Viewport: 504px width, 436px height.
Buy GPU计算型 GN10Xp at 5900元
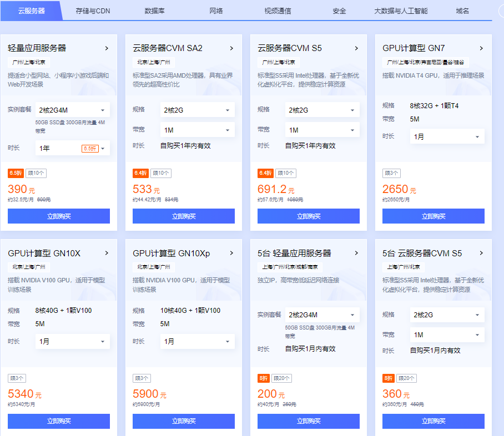(184, 421)
